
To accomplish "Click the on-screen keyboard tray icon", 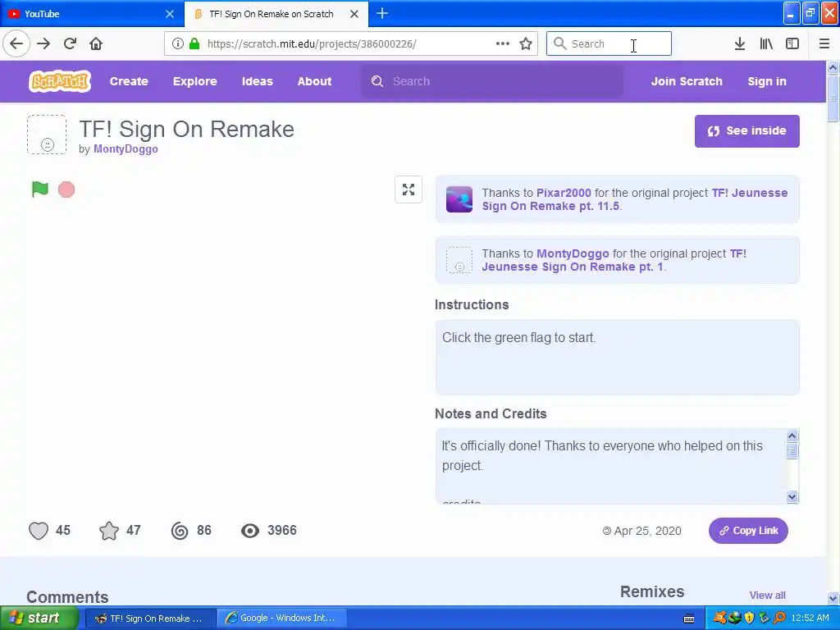I will (x=689, y=619).
